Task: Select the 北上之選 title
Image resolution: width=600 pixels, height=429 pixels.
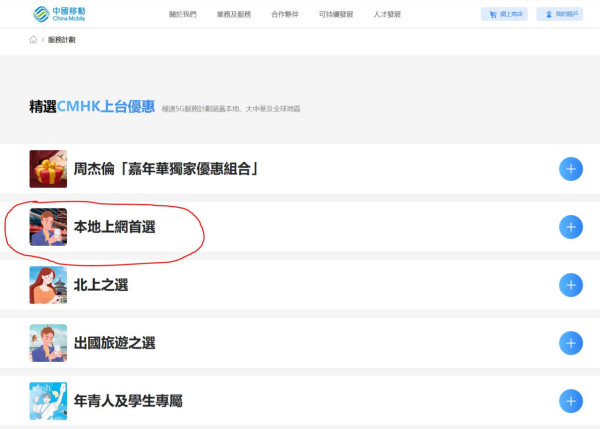Action: 101,285
